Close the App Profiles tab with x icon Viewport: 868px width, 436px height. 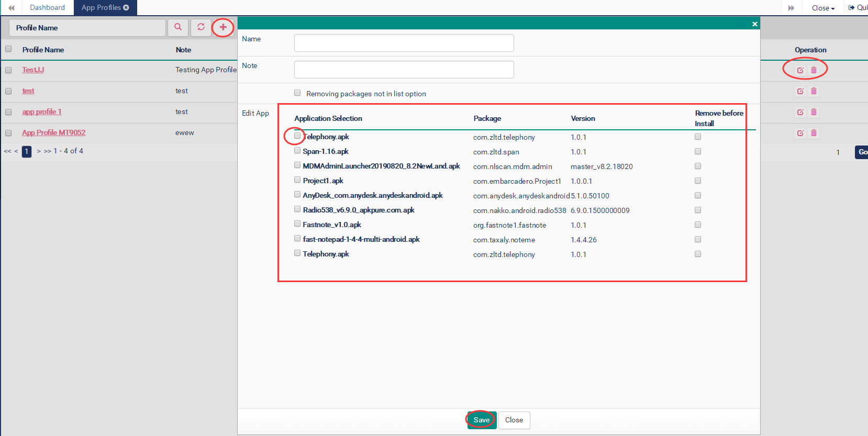click(126, 7)
